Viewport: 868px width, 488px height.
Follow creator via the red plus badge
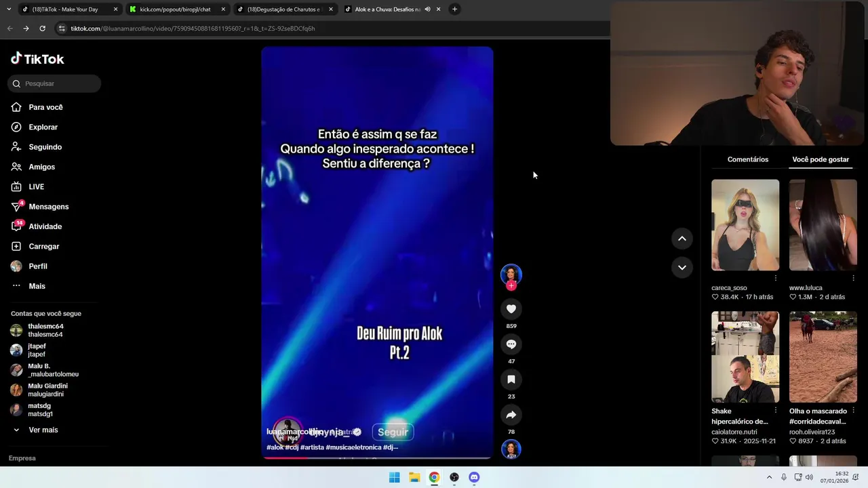click(511, 286)
